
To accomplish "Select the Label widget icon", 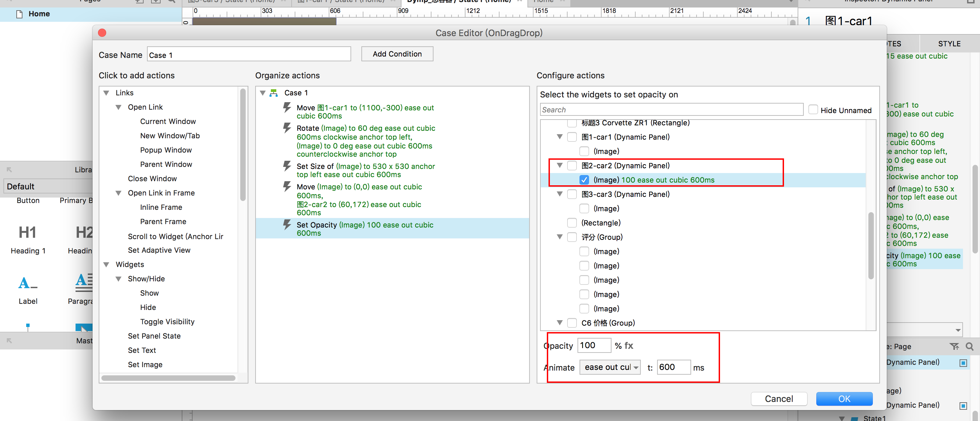I will click(27, 282).
